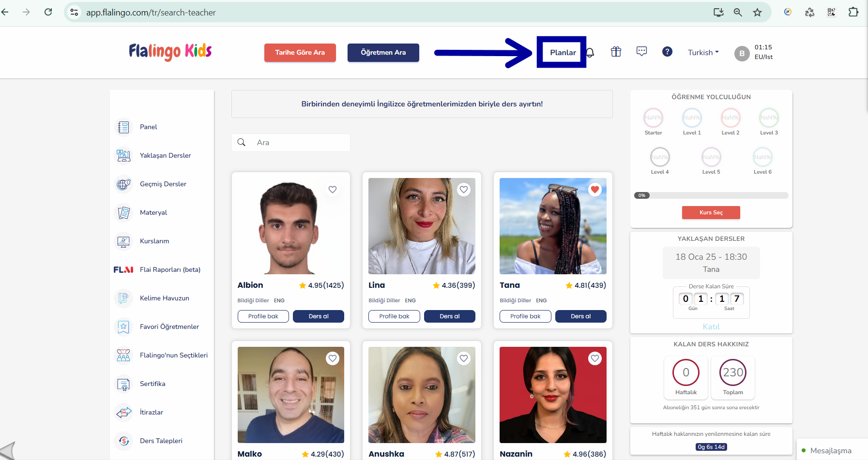
Task: Open Nazanin's teacher photo
Action: coord(553,395)
